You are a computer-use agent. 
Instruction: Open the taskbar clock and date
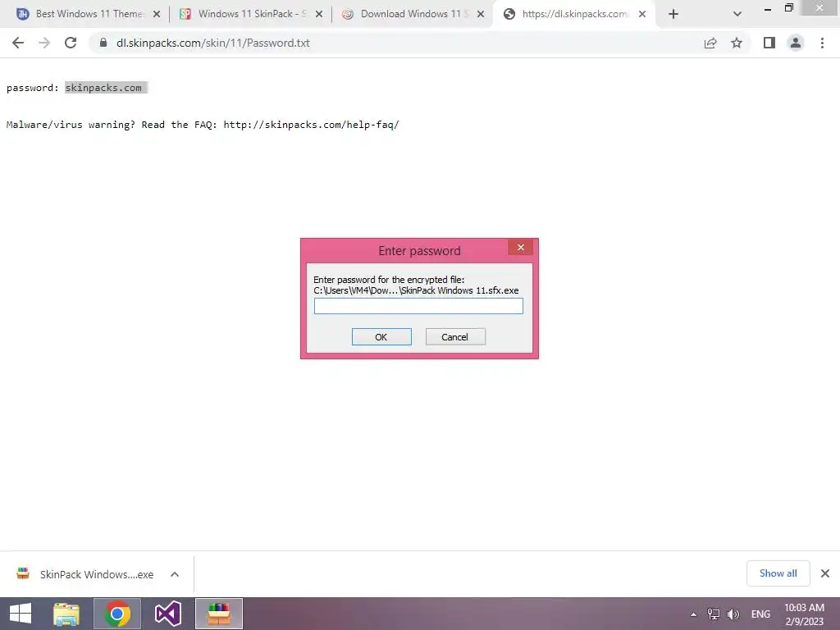[804, 614]
